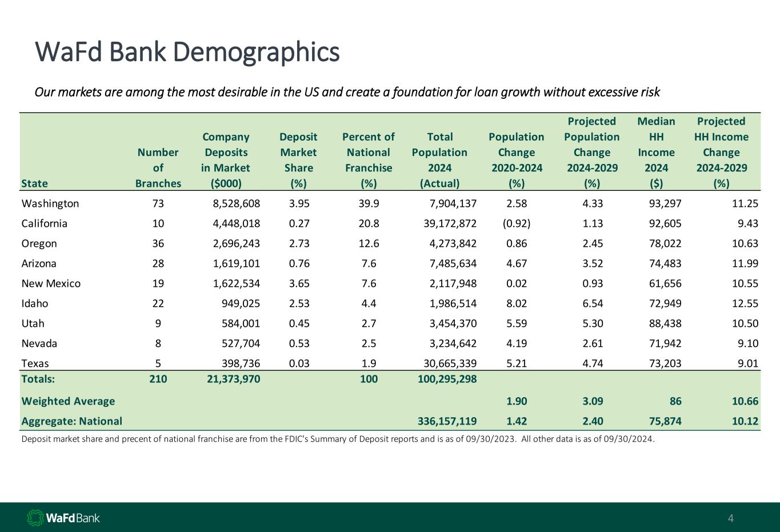Click weighted average median income 86
The image size is (780, 532).
pyautogui.click(x=675, y=401)
